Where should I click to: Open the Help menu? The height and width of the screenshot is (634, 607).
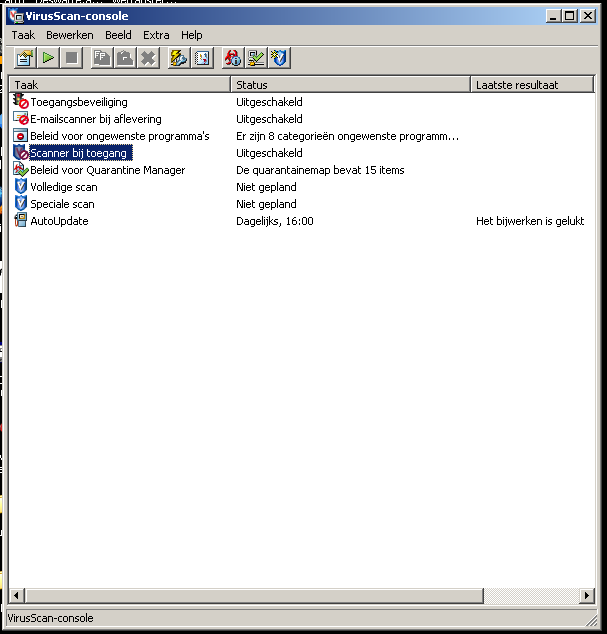[x=192, y=35]
